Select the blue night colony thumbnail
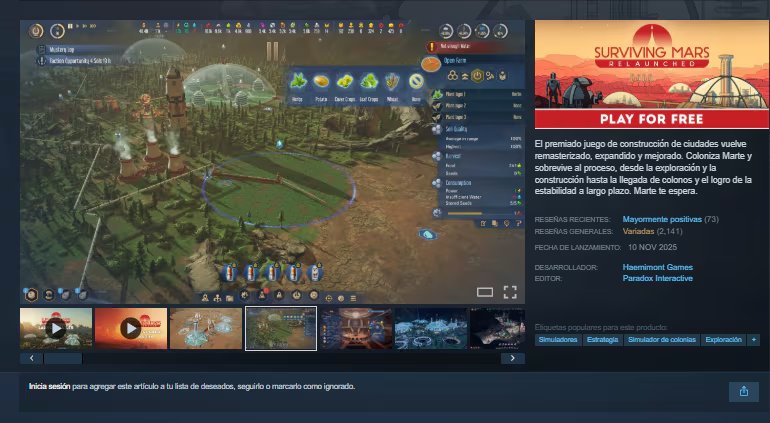 click(x=431, y=328)
